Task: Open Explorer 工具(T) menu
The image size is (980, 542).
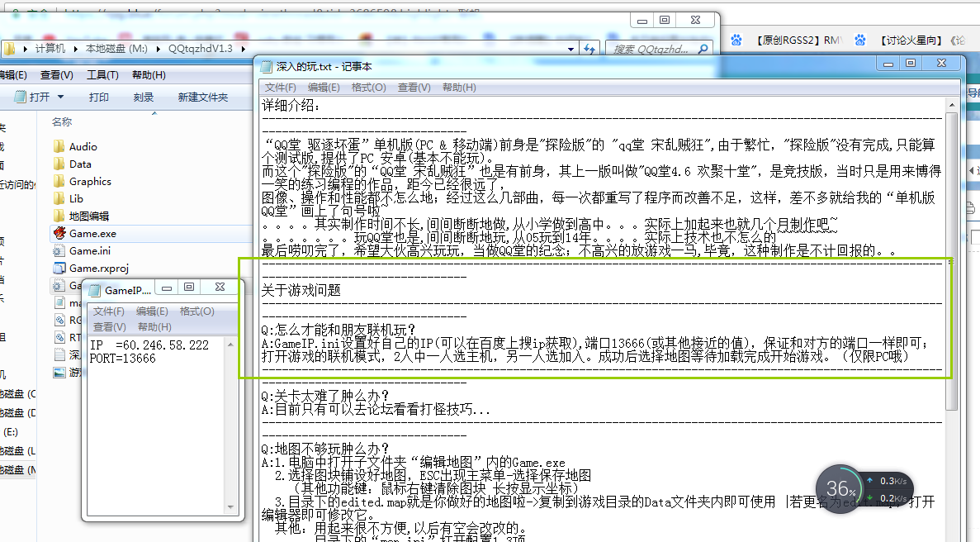Action: pos(102,75)
